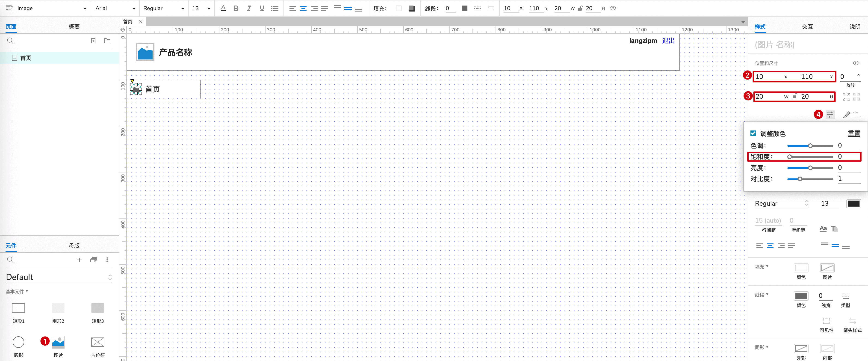This screenshot has width=868, height=361.
Task: Align text to middle in toolbar
Action: click(x=348, y=9)
